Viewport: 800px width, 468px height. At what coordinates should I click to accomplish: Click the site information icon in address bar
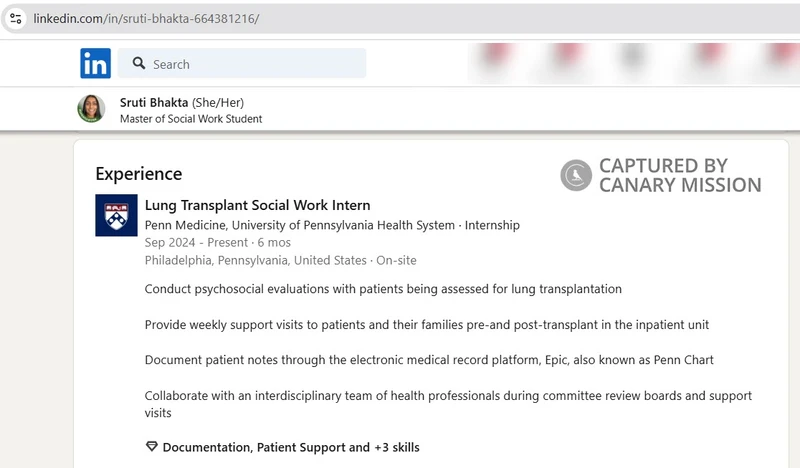(15, 19)
